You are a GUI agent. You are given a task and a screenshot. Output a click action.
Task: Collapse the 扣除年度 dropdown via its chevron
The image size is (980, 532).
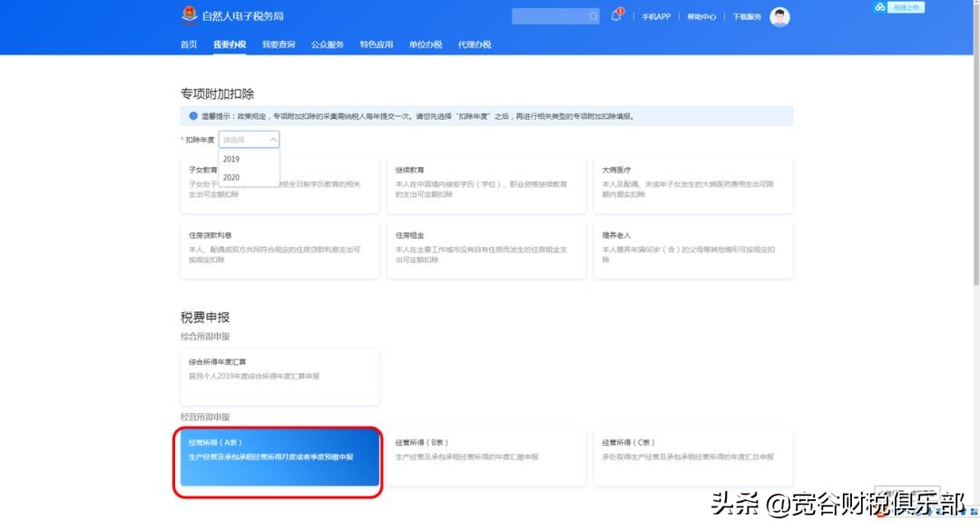click(272, 139)
